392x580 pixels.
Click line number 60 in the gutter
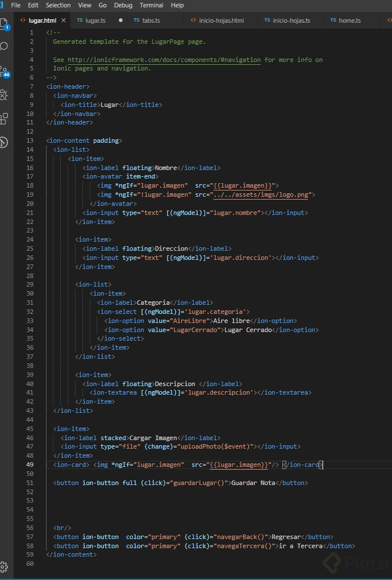pos(30,564)
